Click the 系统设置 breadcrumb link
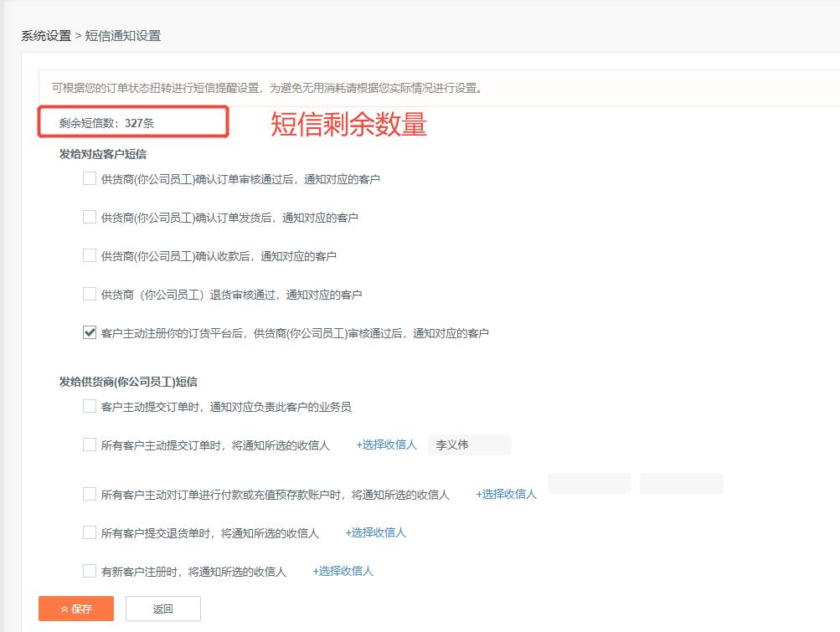 [x=46, y=36]
